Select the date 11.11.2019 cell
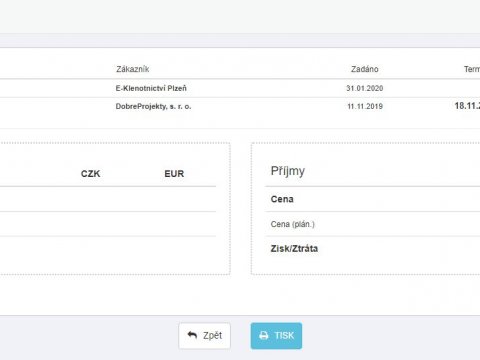The width and height of the screenshot is (480, 360). (x=365, y=106)
